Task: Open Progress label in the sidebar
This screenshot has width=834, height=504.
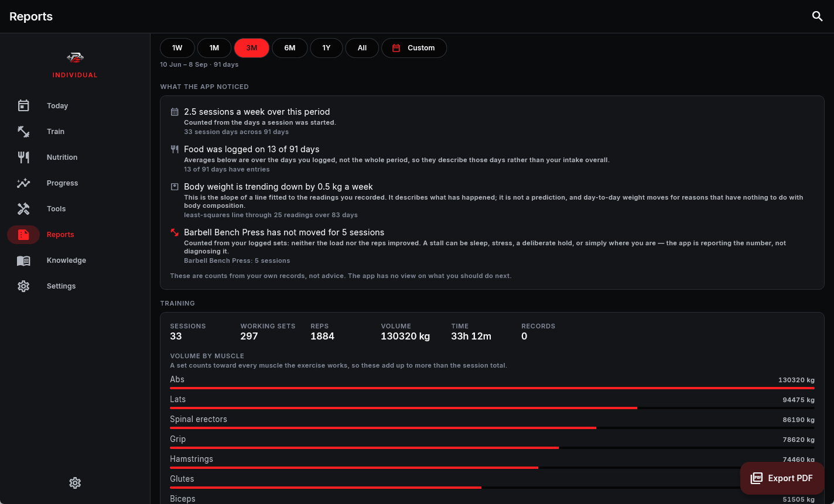Action: 63,183
